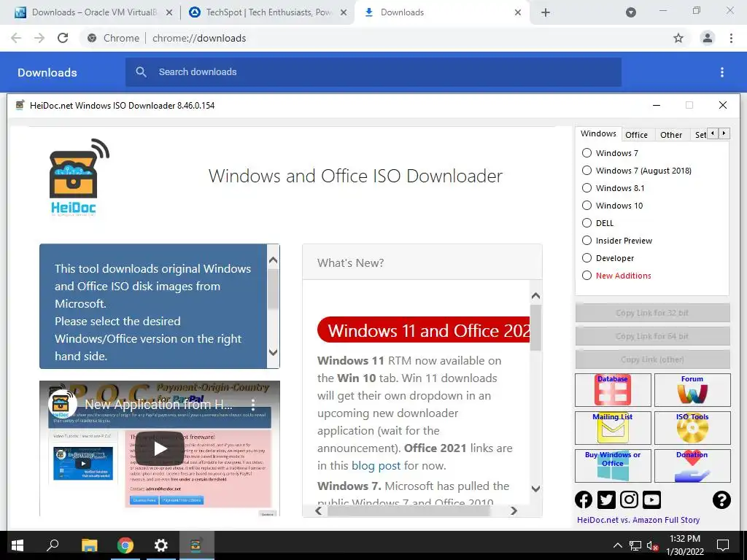747x560 pixels.
Task: Switch to Downloads – Oracle VM VirtualBox tab
Action: click(93, 12)
